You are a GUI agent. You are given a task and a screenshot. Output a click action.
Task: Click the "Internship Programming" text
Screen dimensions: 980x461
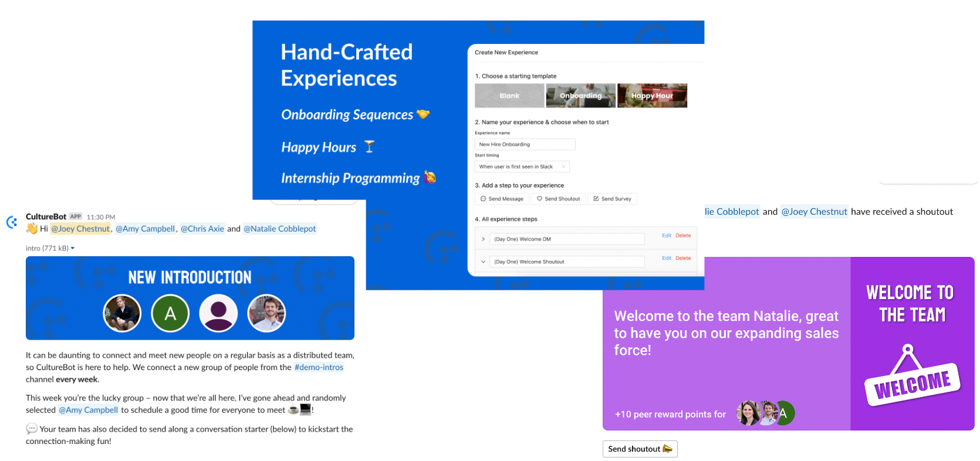(350, 178)
